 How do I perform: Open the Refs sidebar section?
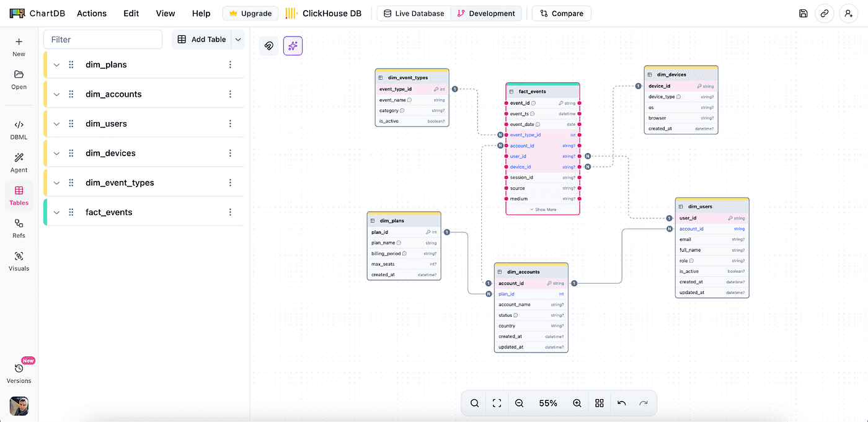[19, 228]
